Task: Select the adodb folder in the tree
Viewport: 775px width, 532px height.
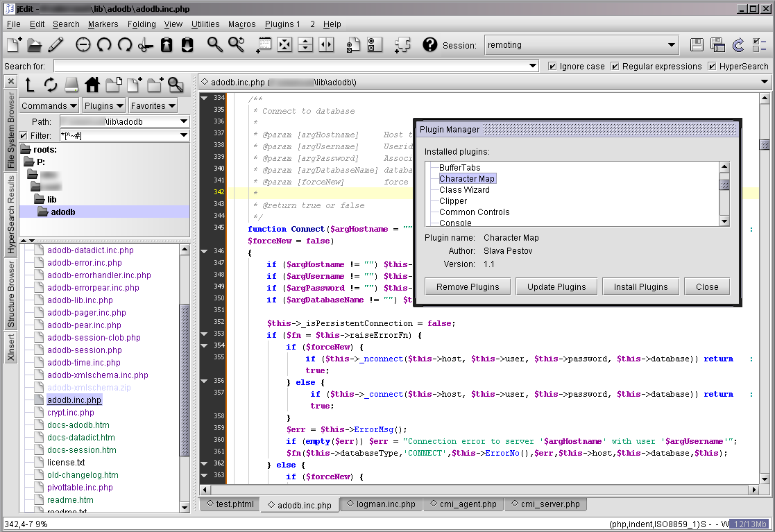Action: (x=62, y=212)
